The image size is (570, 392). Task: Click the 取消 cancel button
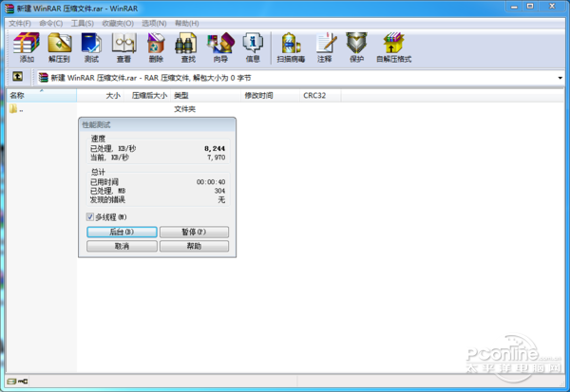click(122, 246)
